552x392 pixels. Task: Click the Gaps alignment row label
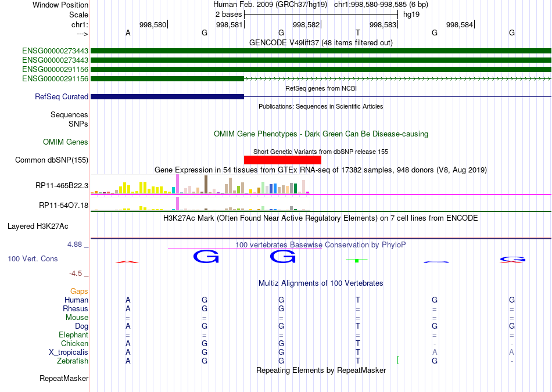coord(79,292)
